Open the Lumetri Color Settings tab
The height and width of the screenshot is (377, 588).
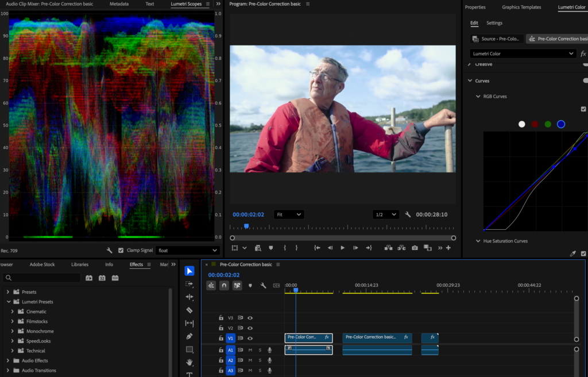pyautogui.click(x=494, y=23)
